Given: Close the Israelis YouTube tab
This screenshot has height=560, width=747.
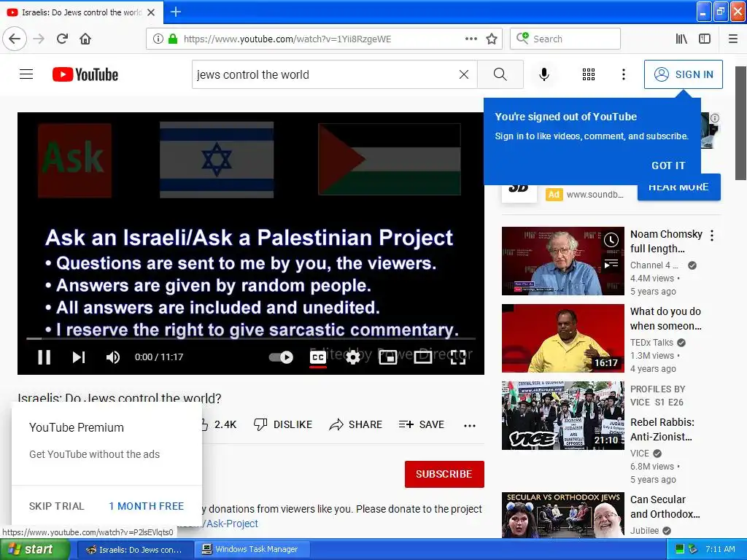Looking at the screenshot, I should coord(151,12).
